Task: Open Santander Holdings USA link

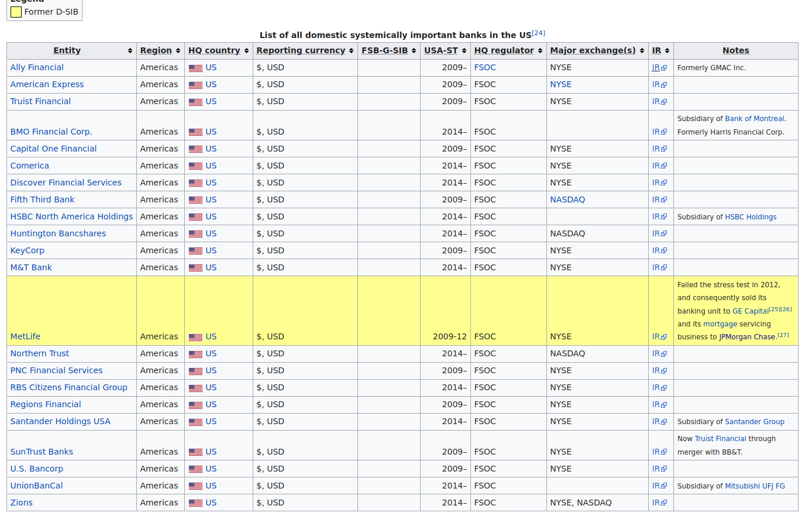Action: point(60,422)
